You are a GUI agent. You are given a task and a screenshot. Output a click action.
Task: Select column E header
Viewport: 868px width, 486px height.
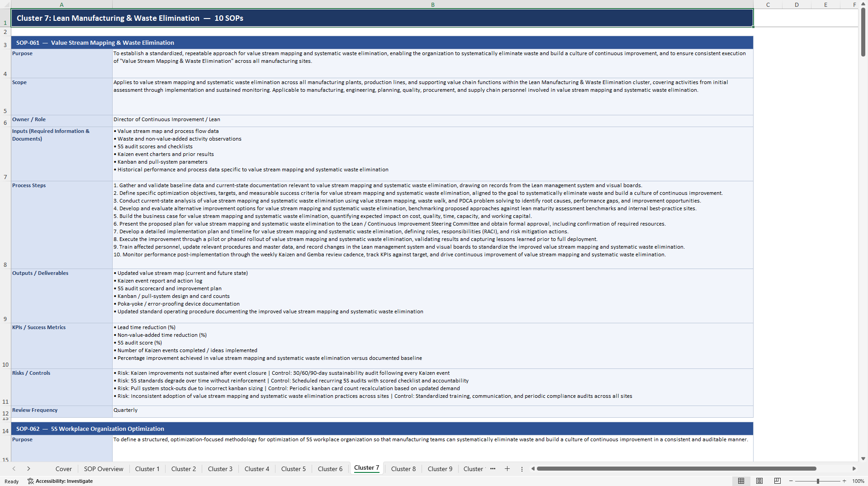click(825, 5)
